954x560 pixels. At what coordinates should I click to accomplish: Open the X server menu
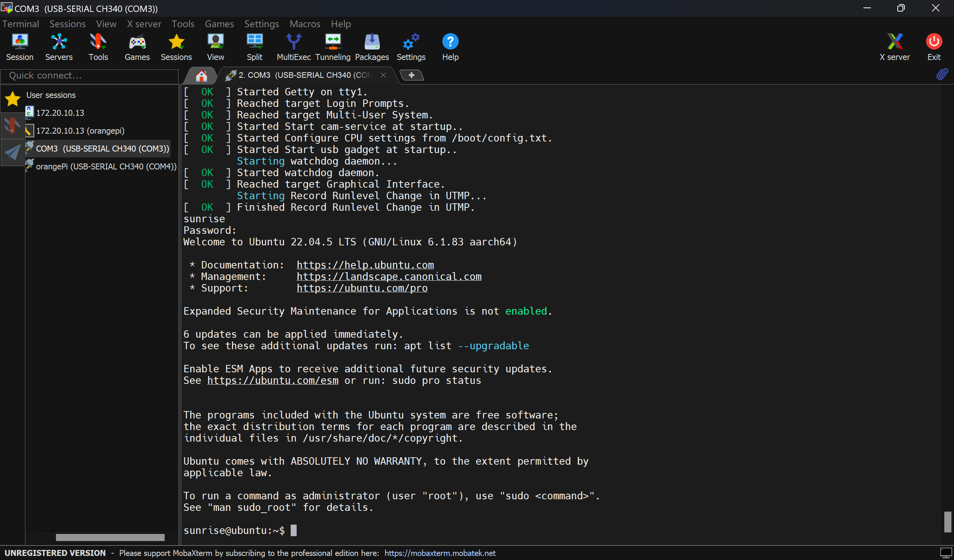tap(144, 24)
